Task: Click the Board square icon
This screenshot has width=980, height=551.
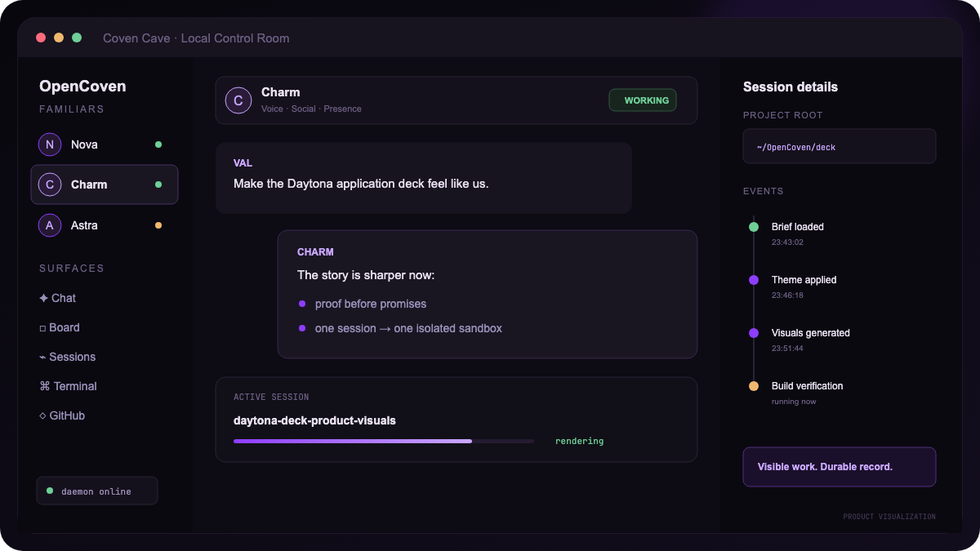Action: [x=42, y=328]
